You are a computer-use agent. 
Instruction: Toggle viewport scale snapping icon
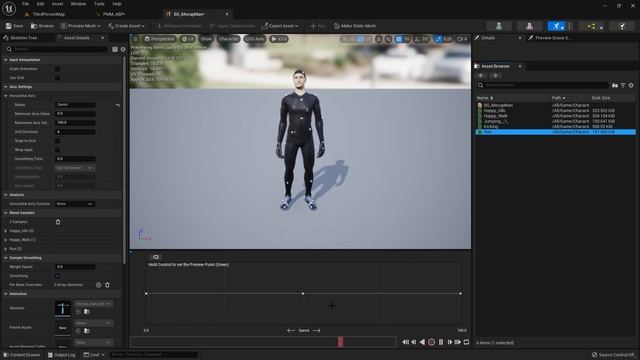pyautogui.click(x=438, y=39)
